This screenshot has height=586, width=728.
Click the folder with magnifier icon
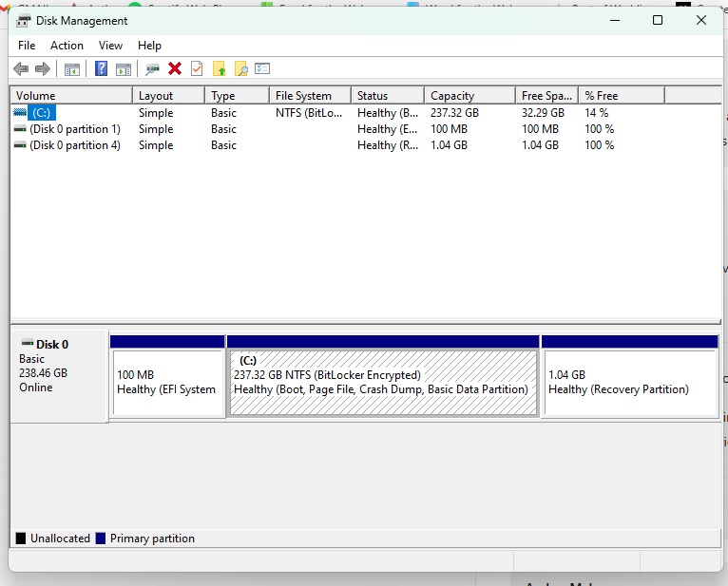pos(241,68)
